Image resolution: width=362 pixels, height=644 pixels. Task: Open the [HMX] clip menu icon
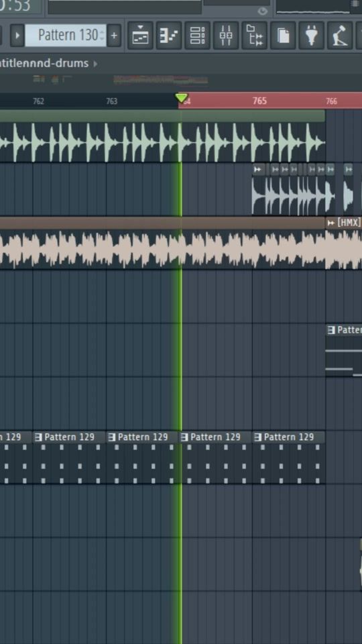coord(330,223)
